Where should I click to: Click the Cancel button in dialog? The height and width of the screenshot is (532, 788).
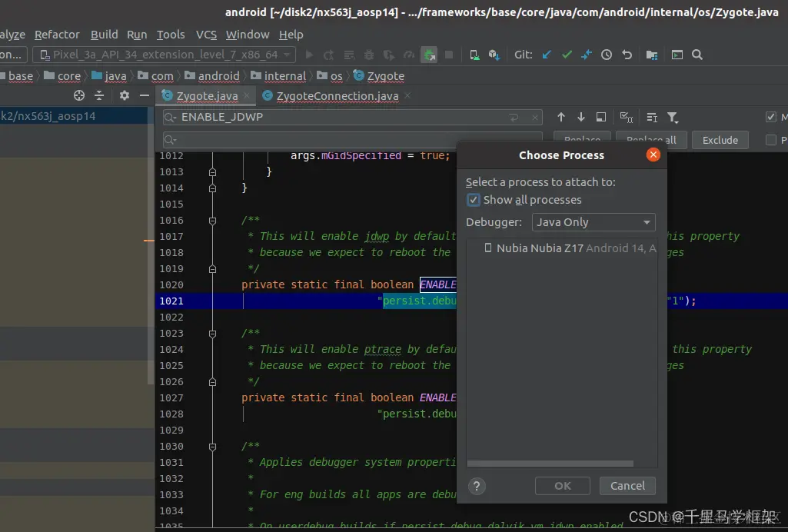pyautogui.click(x=627, y=486)
